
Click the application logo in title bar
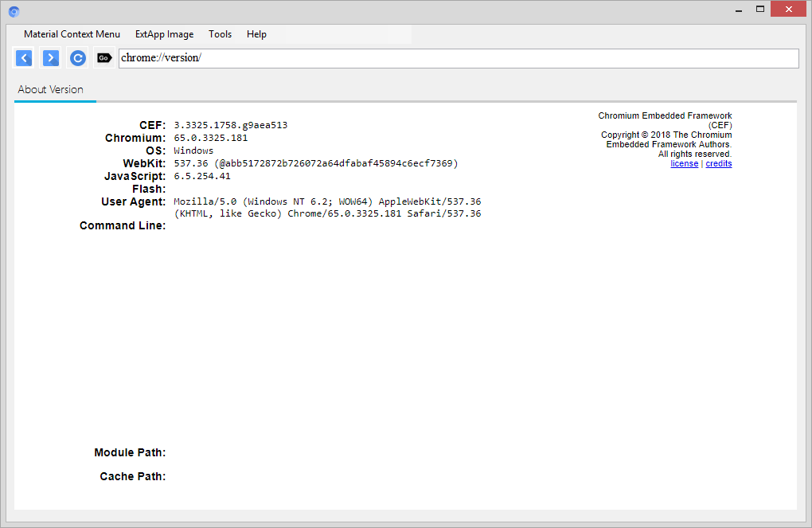click(14, 11)
